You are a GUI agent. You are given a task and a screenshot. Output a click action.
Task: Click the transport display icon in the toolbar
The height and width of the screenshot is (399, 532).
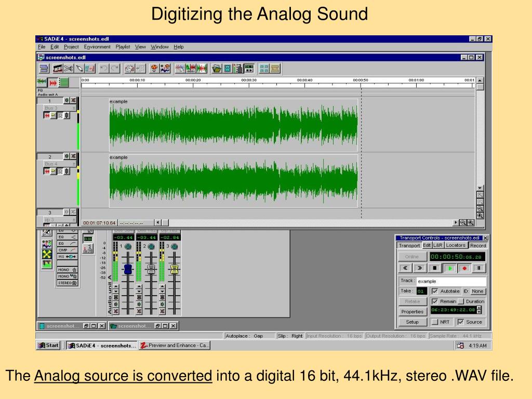(249, 69)
